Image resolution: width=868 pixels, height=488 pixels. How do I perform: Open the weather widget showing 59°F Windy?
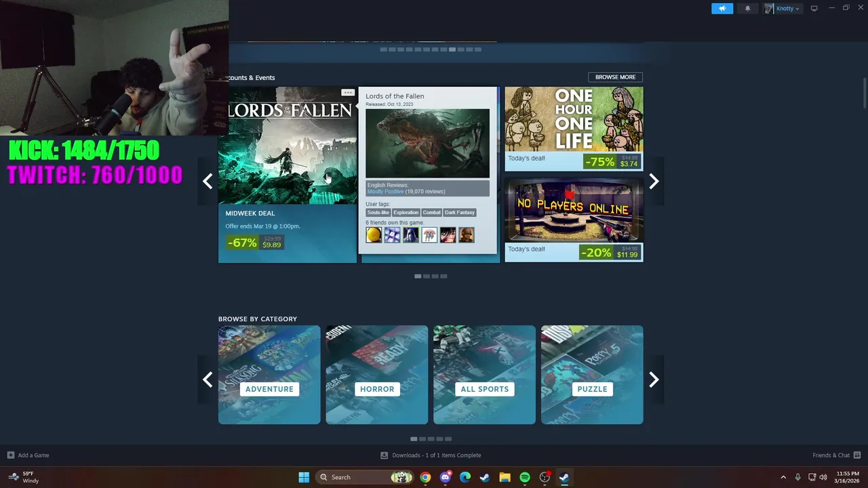[24, 477]
